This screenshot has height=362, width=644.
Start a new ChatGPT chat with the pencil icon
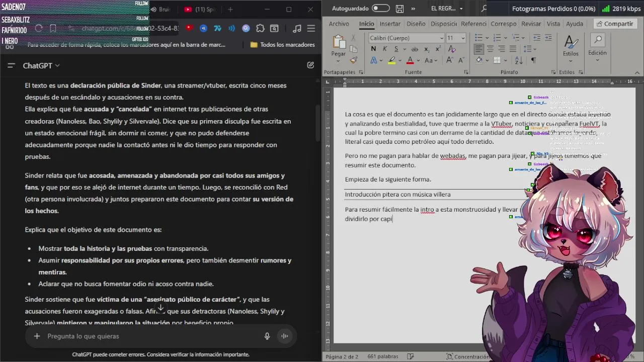[x=310, y=65]
